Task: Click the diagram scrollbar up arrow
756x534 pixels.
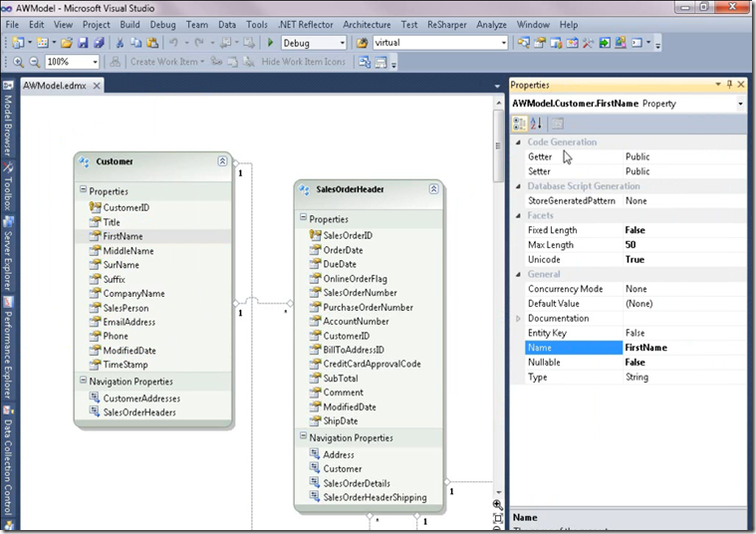Action: click(499, 103)
